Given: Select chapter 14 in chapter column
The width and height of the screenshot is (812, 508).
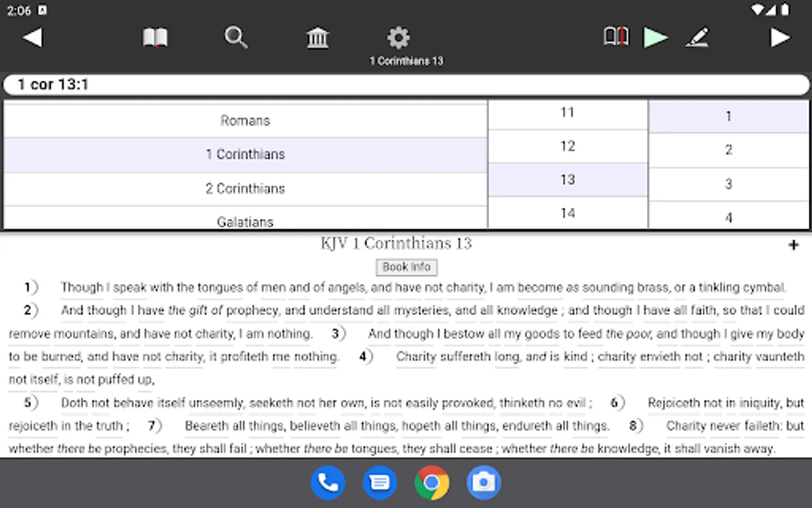Looking at the screenshot, I should click(567, 213).
